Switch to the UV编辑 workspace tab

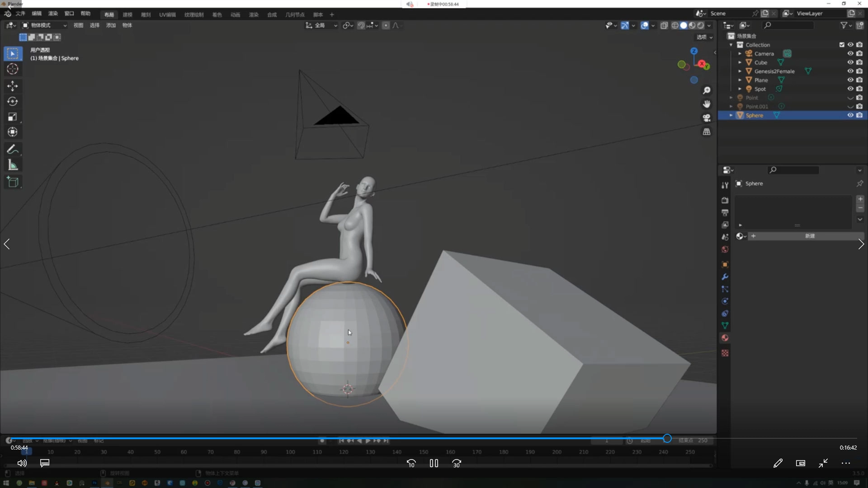[x=167, y=14]
